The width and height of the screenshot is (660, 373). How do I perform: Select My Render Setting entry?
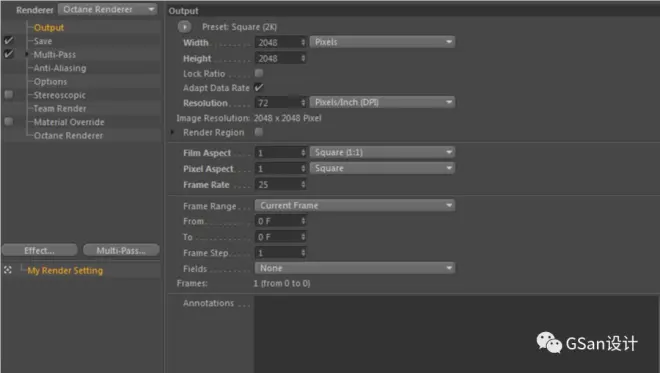tap(65, 270)
